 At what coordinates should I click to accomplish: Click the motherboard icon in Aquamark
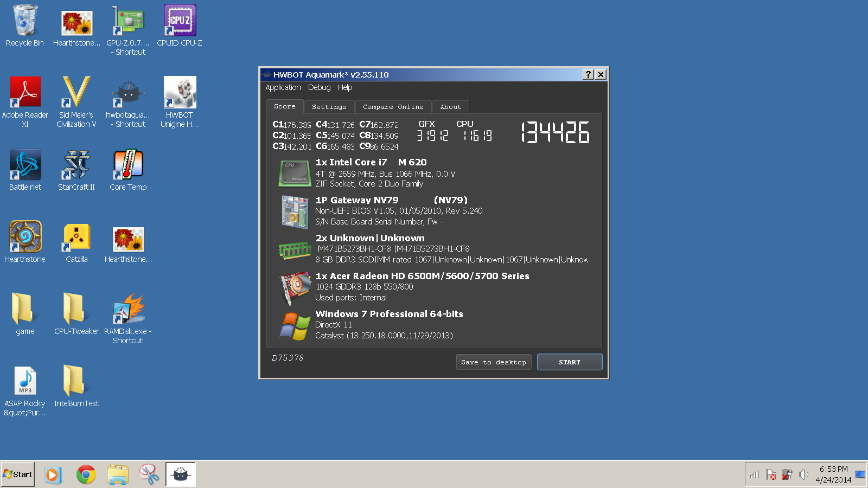[295, 212]
